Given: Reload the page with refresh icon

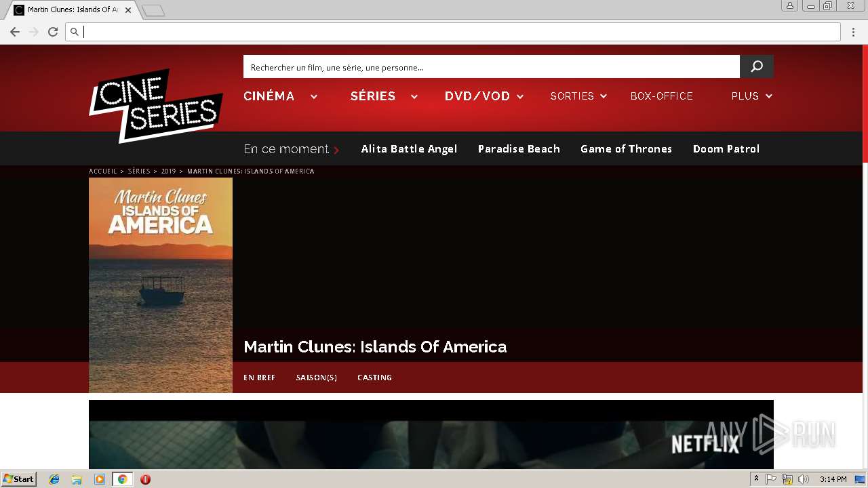Looking at the screenshot, I should [x=53, y=32].
